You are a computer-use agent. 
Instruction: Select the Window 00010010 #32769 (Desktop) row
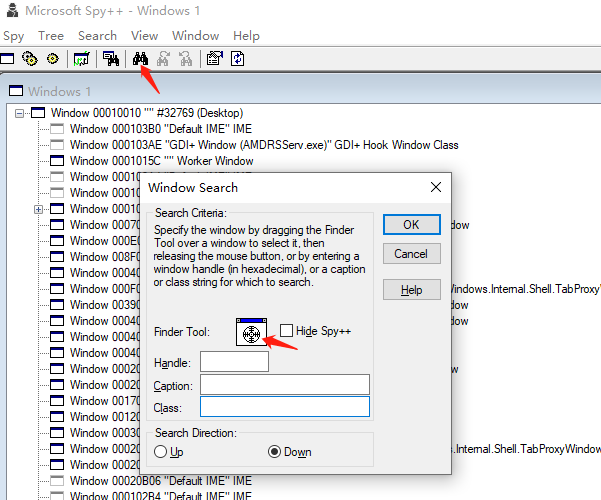pyautogui.click(x=147, y=113)
